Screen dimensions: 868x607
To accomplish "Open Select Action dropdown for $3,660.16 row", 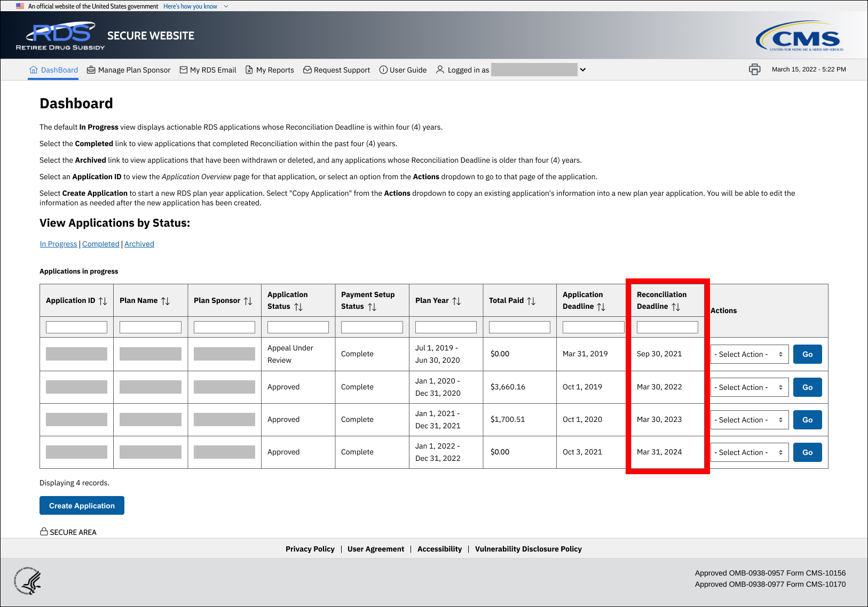I will click(x=749, y=387).
